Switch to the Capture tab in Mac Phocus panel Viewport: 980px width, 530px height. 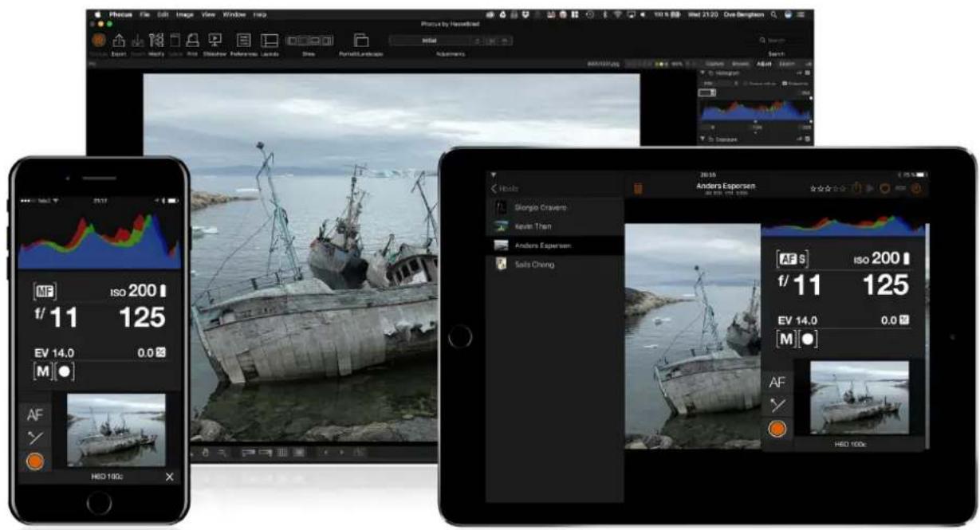click(x=715, y=63)
